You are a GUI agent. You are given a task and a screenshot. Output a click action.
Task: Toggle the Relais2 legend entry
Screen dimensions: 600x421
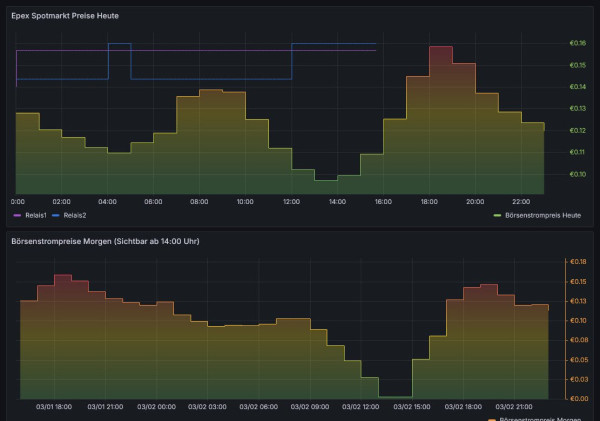coord(74,215)
